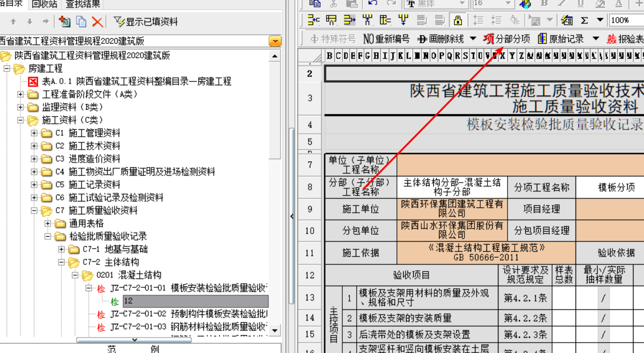
Task: Click the font color paint icon
Action: pos(525,4)
